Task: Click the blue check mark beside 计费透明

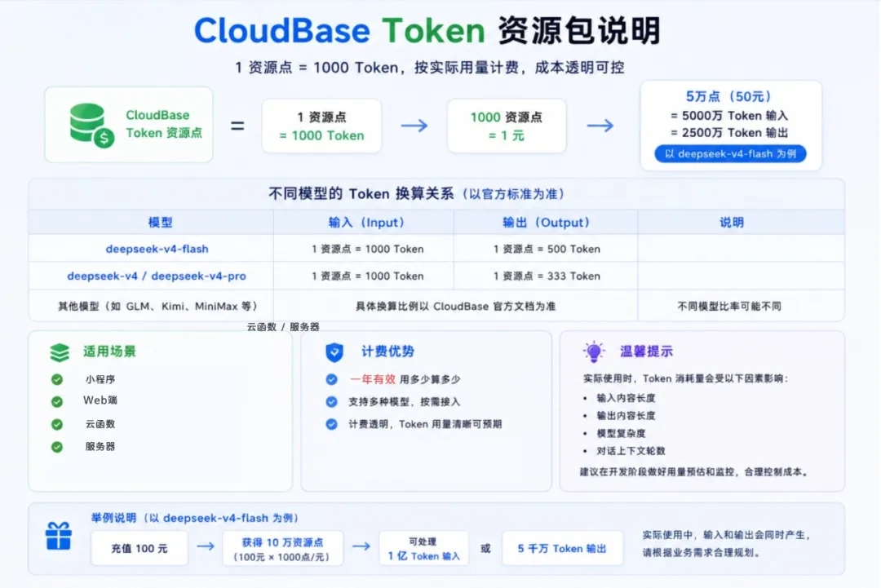Action: tap(331, 424)
